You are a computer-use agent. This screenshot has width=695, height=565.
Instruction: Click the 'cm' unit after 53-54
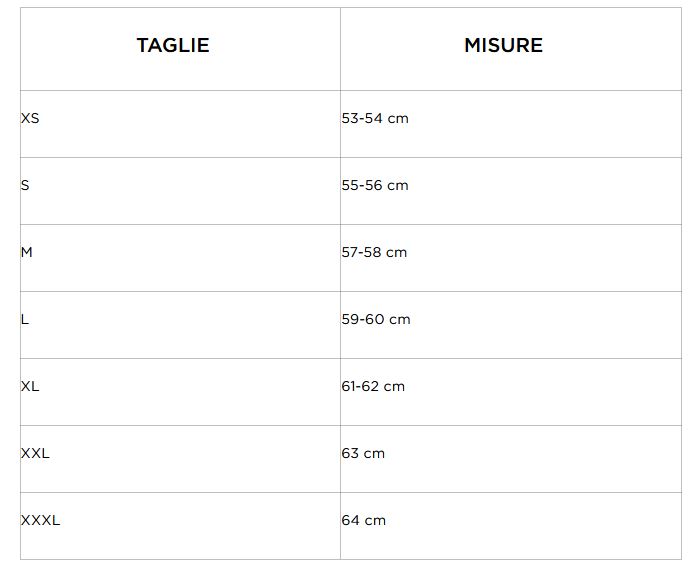pyautogui.click(x=398, y=118)
